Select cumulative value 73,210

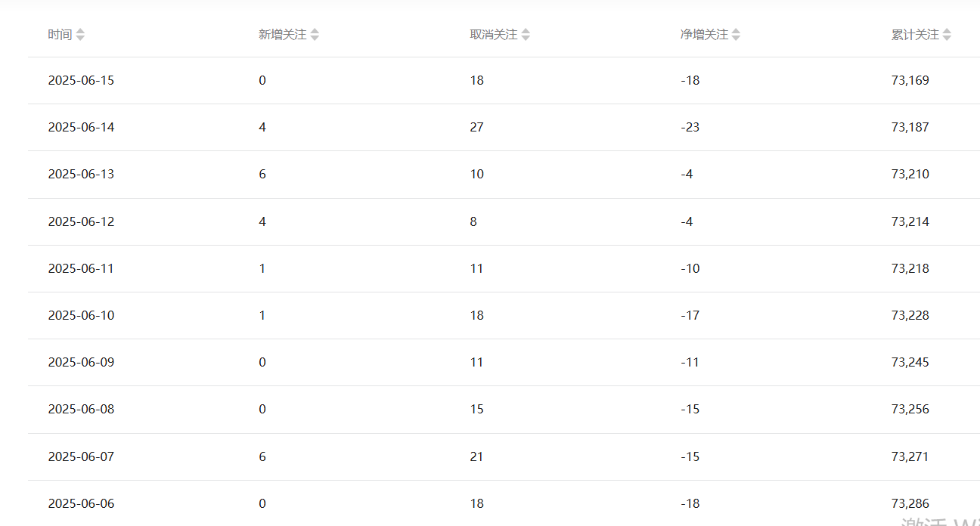point(910,174)
